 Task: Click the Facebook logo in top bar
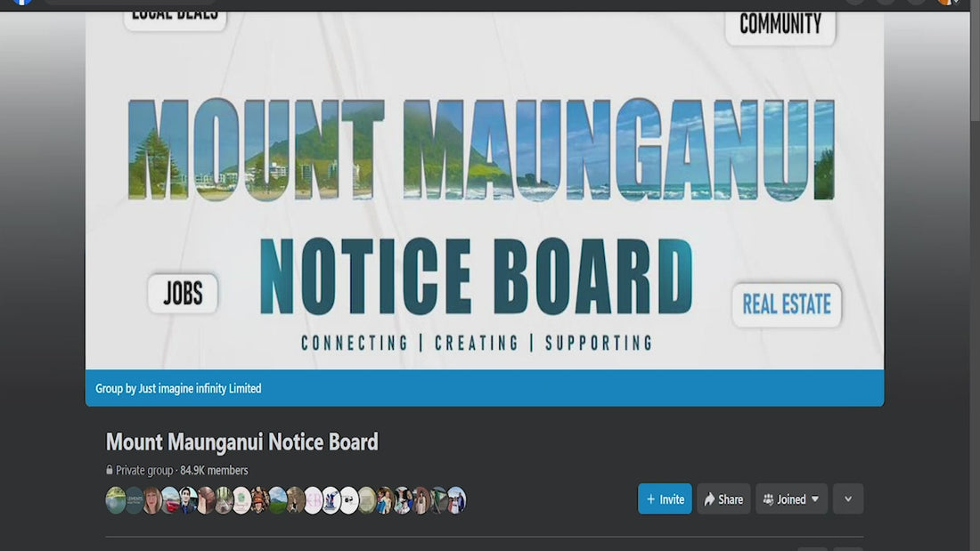pos(22,2)
